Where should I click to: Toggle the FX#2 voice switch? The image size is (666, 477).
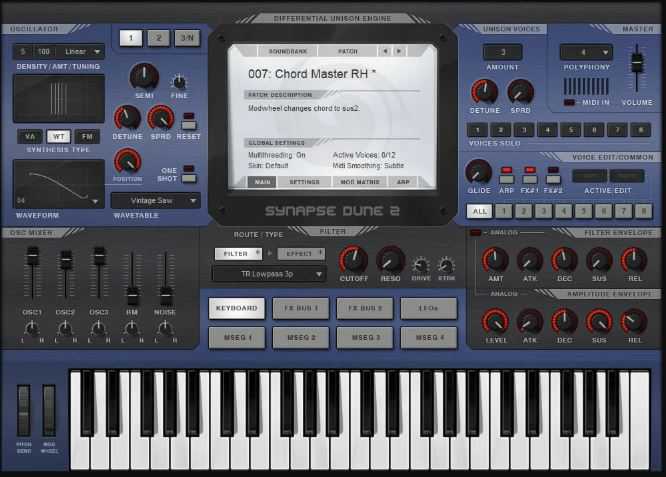(553, 180)
